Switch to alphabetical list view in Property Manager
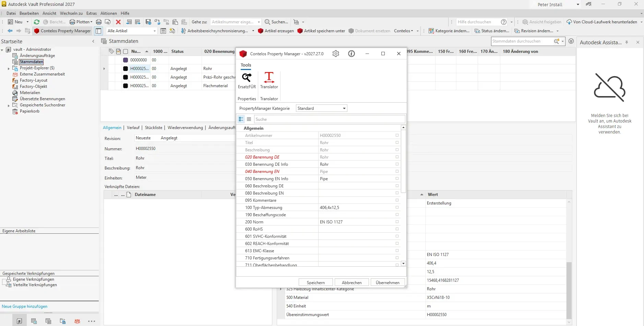The image size is (644, 326). click(249, 119)
